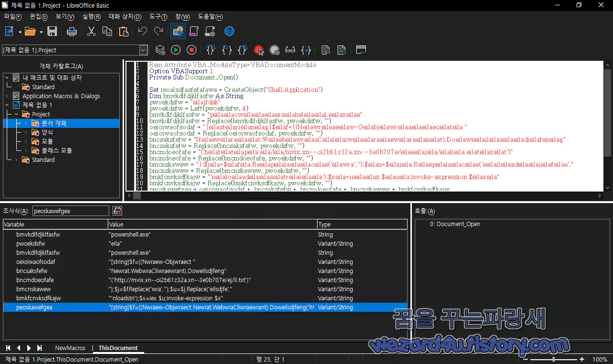Screen dimensions: 613x364
Task: Open the Select Macro scroll icon
Action: (194, 32)
